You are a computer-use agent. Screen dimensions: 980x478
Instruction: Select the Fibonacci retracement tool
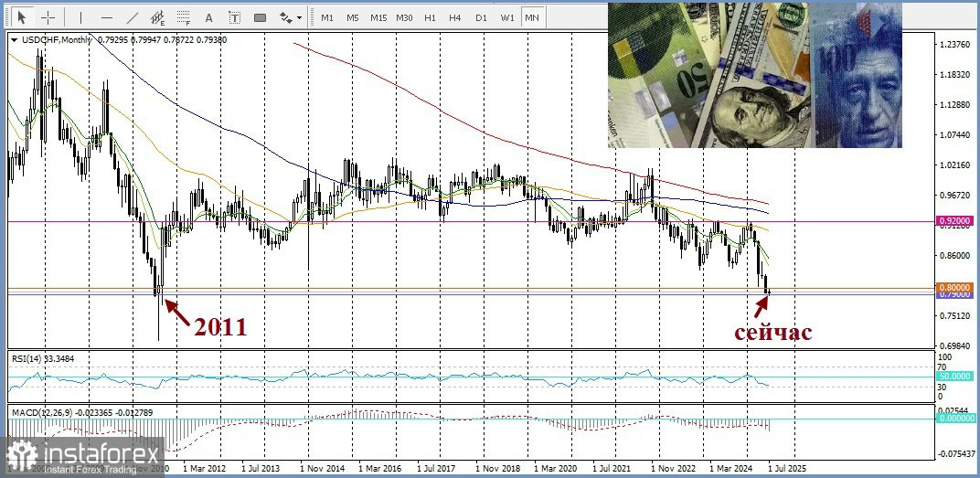point(183,17)
